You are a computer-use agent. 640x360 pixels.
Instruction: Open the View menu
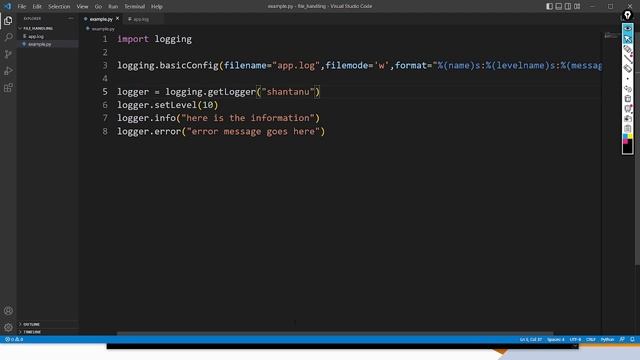click(x=82, y=7)
